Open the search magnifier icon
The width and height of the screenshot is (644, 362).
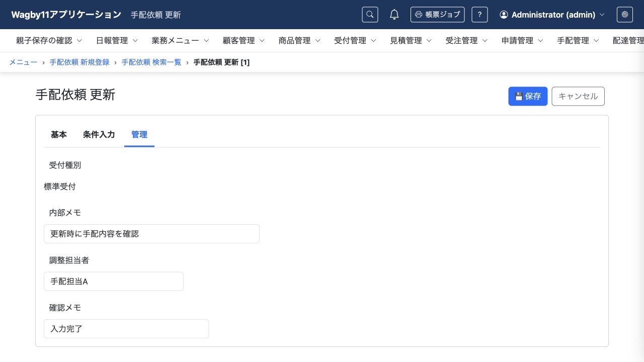[x=370, y=15]
